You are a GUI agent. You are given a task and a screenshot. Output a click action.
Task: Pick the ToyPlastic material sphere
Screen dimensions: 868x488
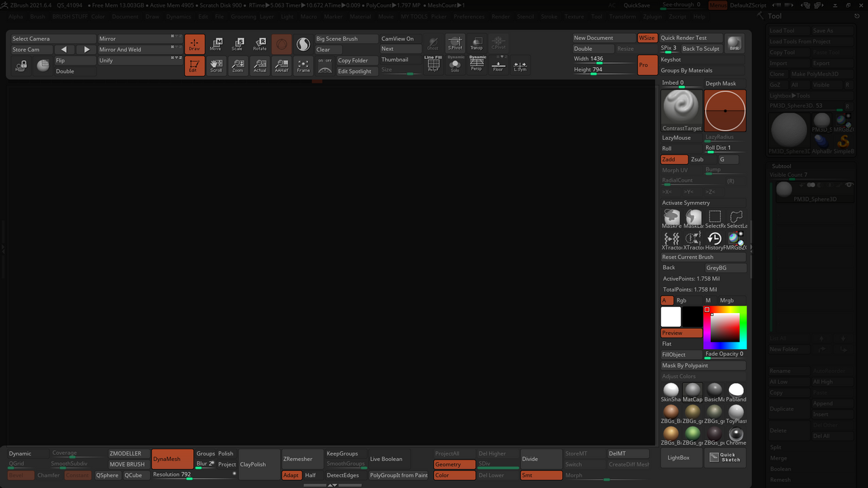(x=736, y=413)
